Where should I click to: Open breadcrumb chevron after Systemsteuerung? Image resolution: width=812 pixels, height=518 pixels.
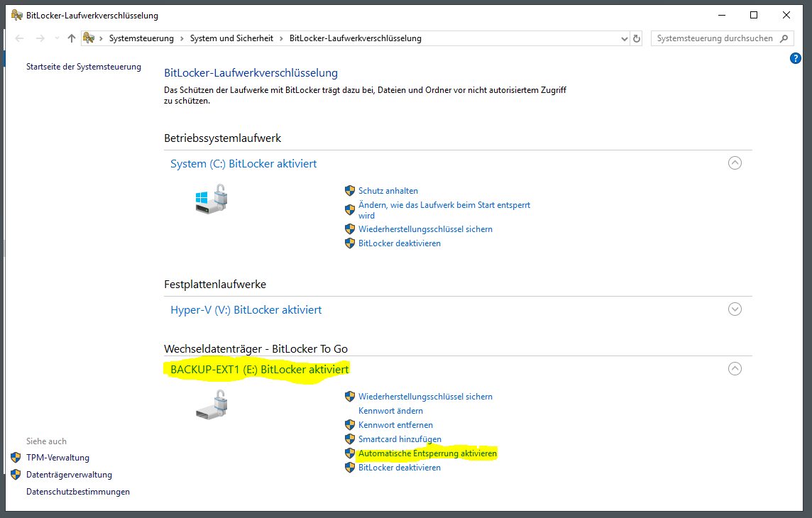182,39
